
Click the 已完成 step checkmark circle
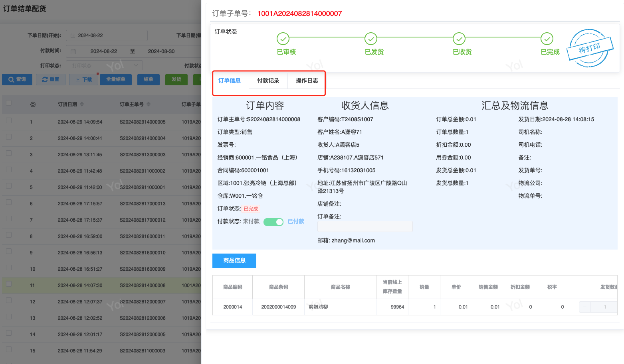coord(547,39)
